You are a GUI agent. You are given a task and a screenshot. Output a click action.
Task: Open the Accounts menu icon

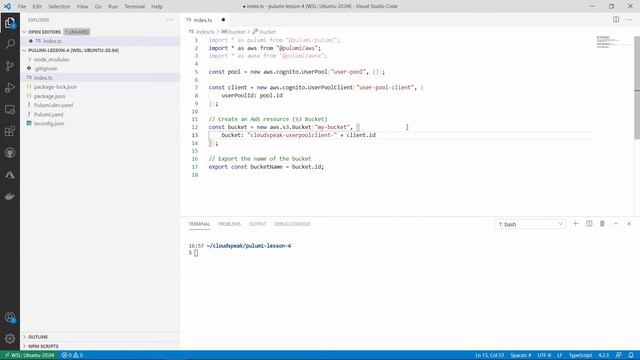[x=10, y=317]
